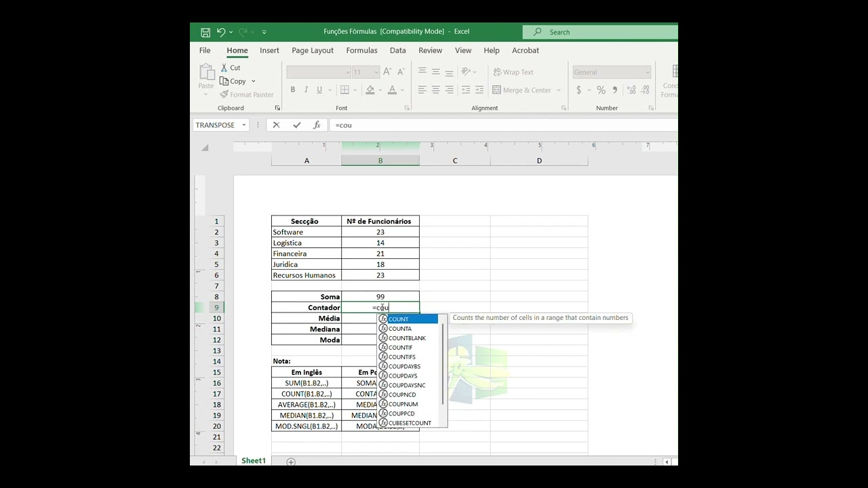The height and width of the screenshot is (488, 868).
Task: Open the Alignment settings dialog launcher
Action: pyautogui.click(x=564, y=108)
